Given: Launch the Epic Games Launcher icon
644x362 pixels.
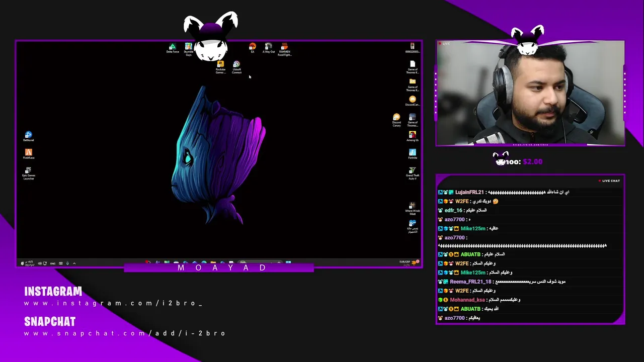Looking at the screenshot, I should point(28,173).
